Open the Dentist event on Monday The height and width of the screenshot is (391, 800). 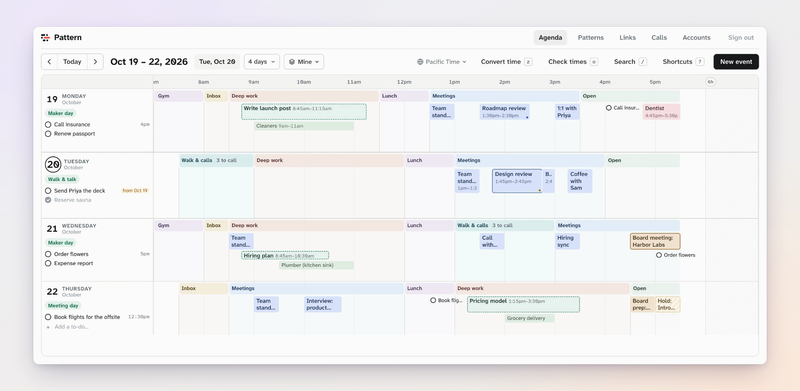(x=661, y=112)
